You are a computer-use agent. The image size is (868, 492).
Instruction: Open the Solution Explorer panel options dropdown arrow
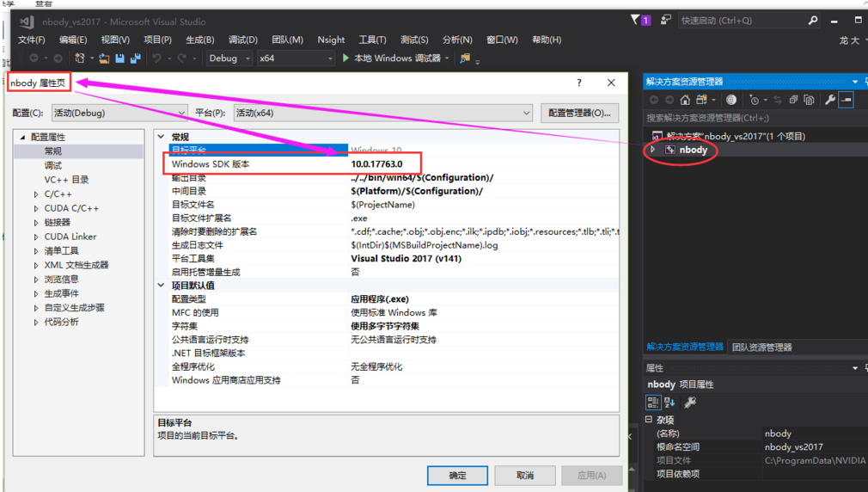click(x=855, y=82)
